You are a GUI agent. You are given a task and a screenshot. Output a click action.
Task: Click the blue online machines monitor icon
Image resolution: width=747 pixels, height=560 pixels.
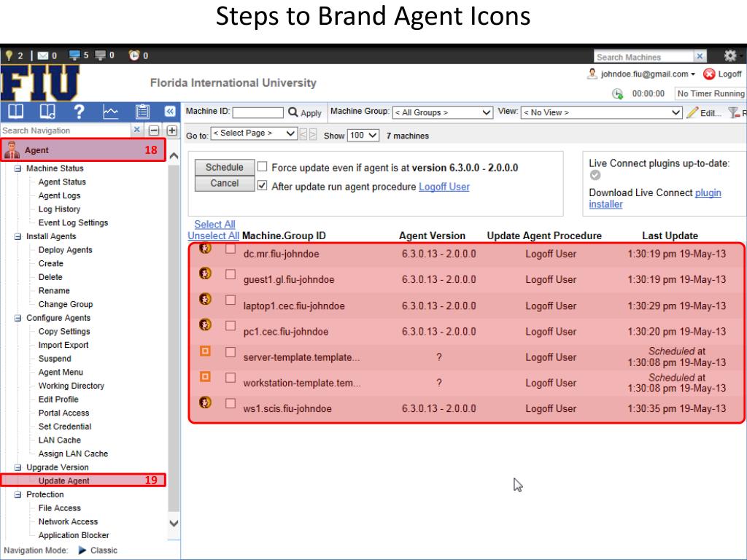(74, 55)
